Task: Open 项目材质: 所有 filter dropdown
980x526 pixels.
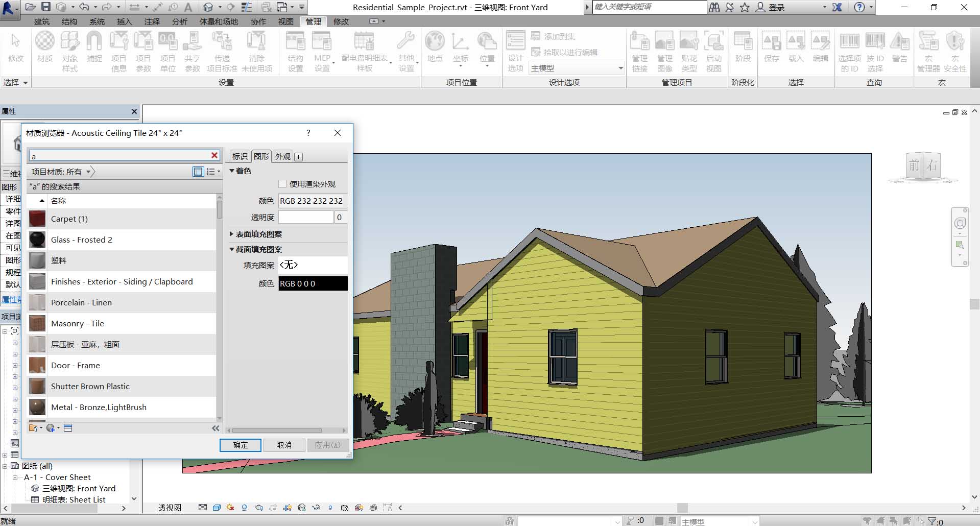Action: (x=88, y=172)
